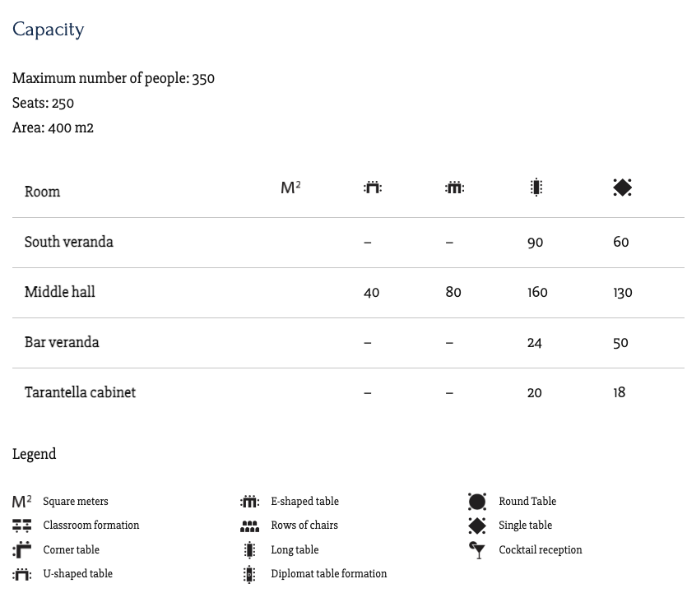Image resolution: width=687 pixels, height=616 pixels.
Task: Select the South veranda row label
Action: (69, 242)
